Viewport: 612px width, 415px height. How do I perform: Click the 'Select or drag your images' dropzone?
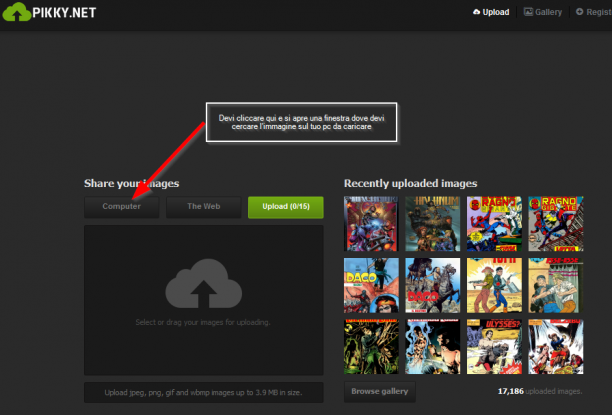coord(204,300)
